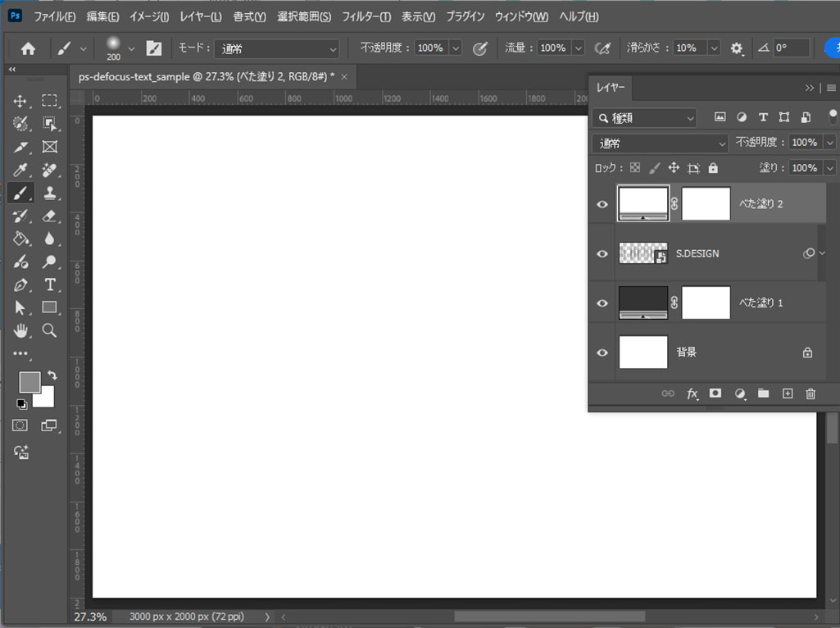Select the Spot Healing Brush tool
The width and height of the screenshot is (840, 628).
point(49,170)
